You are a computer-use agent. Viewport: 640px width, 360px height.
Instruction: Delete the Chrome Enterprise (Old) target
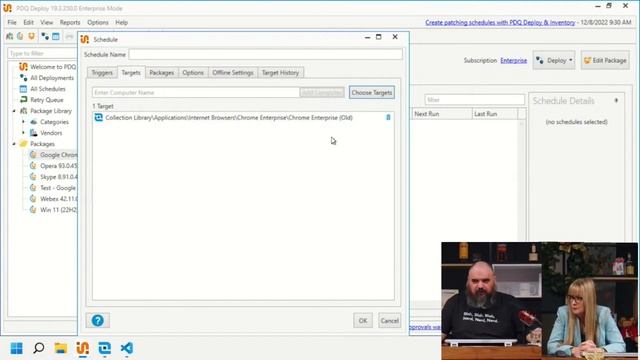[388, 118]
